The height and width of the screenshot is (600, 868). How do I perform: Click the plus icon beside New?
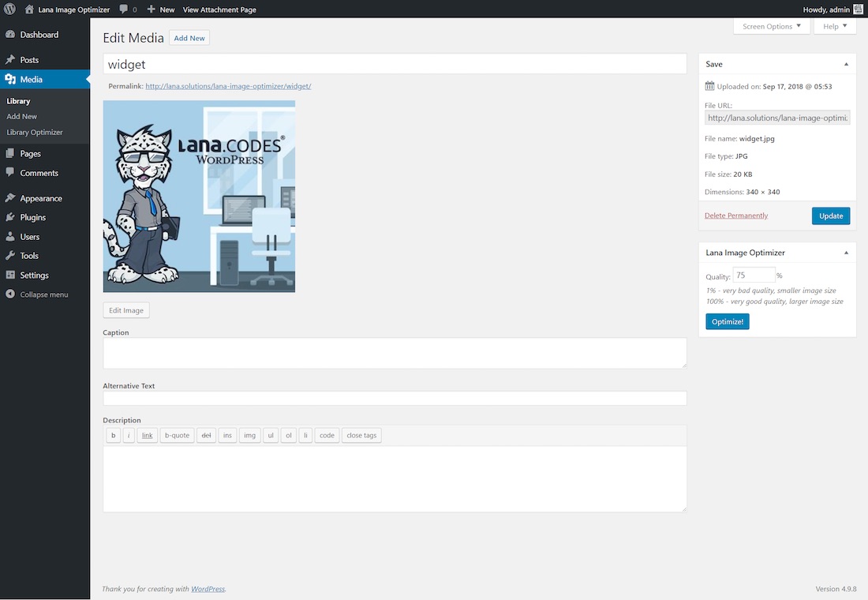(x=152, y=9)
